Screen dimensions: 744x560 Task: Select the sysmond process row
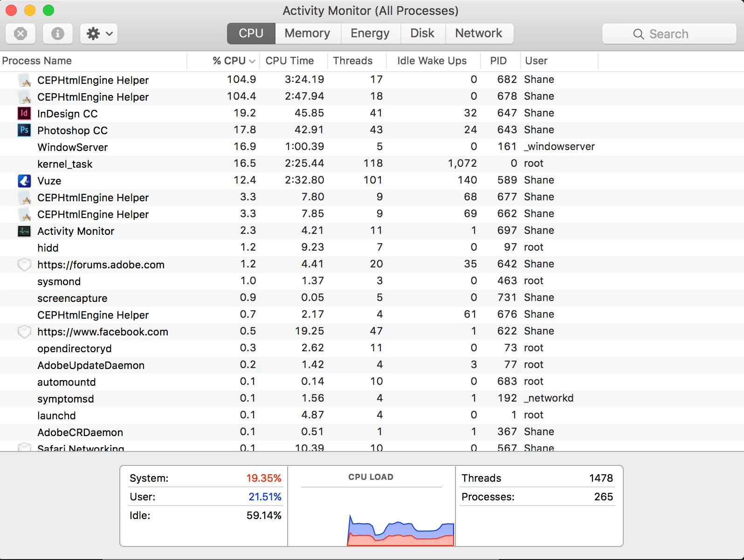(372, 281)
